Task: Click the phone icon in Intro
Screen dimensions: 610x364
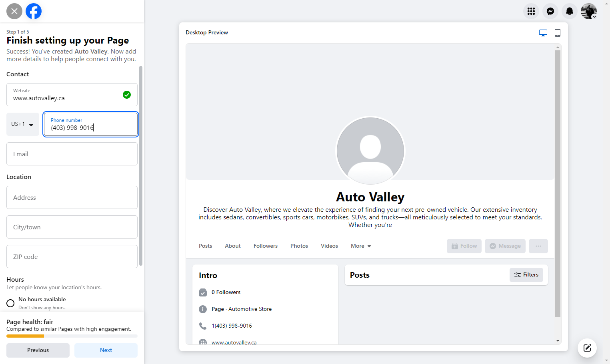Action: click(x=203, y=326)
